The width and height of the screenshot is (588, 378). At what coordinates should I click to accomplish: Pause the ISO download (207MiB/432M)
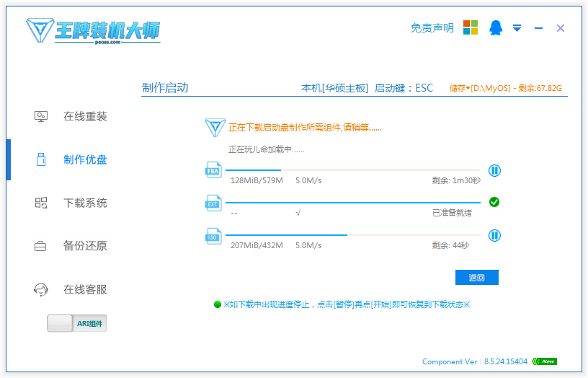[494, 236]
